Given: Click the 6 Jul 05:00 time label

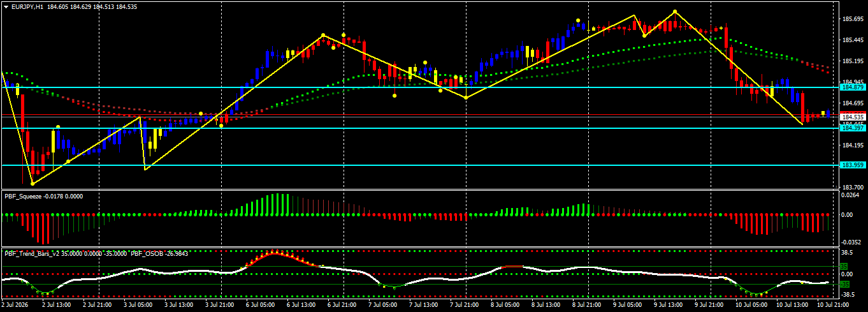Looking at the screenshot, I should (x=261, y=306).
